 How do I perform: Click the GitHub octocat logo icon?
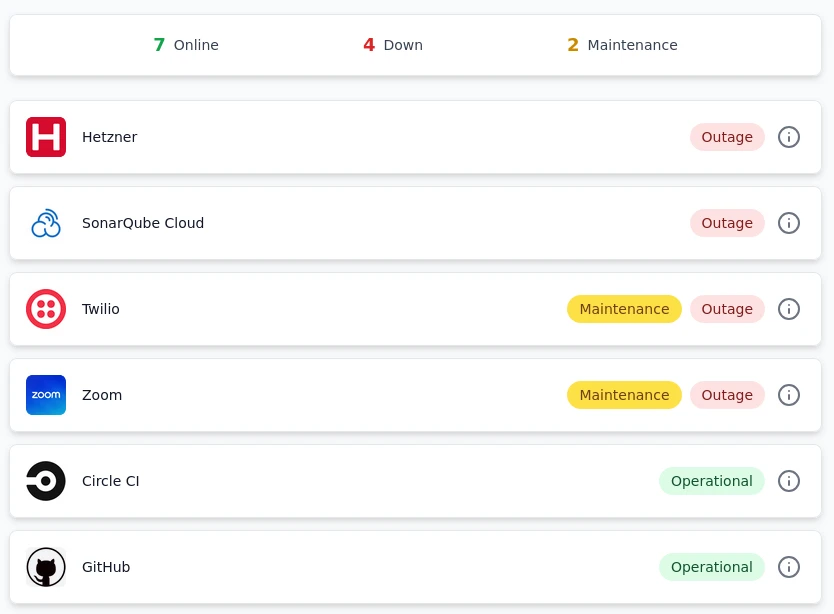coord(46,567)
